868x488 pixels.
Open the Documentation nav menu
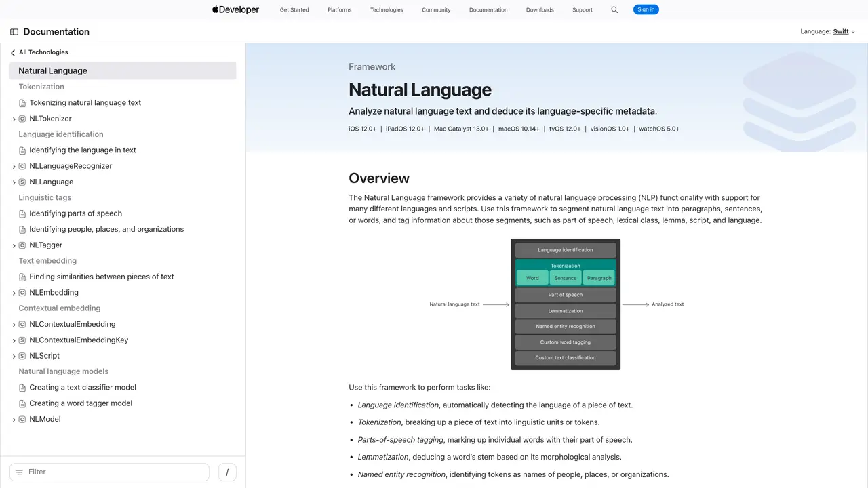pyautogui.click(x=488, y=10)
